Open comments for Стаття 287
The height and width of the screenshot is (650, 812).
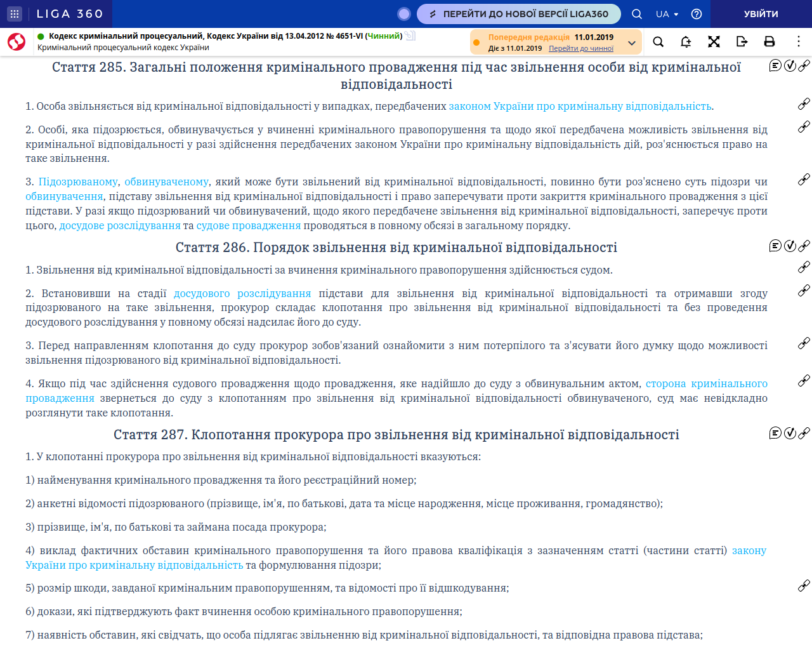775,433
